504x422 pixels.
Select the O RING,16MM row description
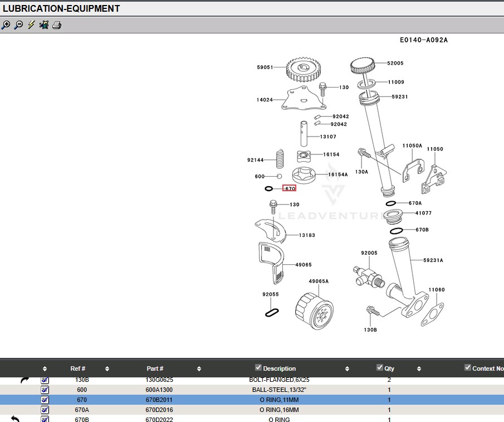(x=279, y=410)
